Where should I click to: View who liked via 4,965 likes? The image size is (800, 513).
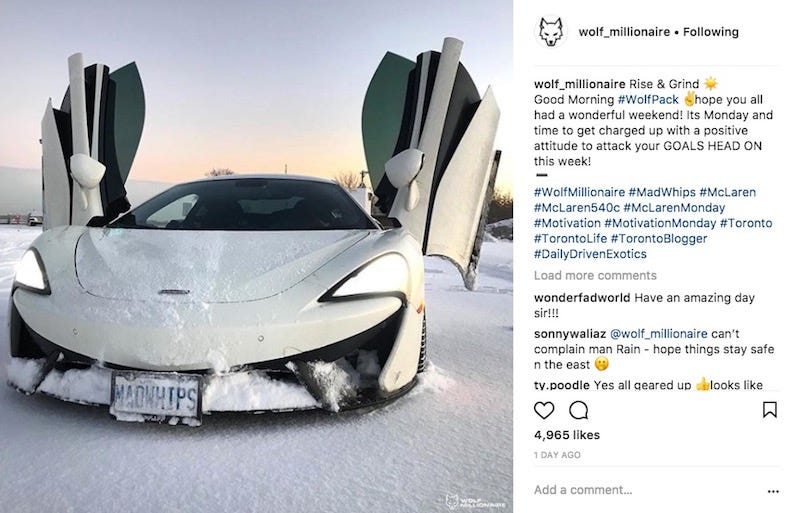tap(567, 435)
